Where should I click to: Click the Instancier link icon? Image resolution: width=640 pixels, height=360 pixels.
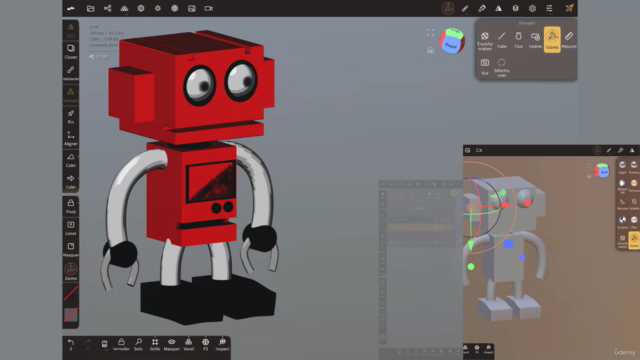71,73
